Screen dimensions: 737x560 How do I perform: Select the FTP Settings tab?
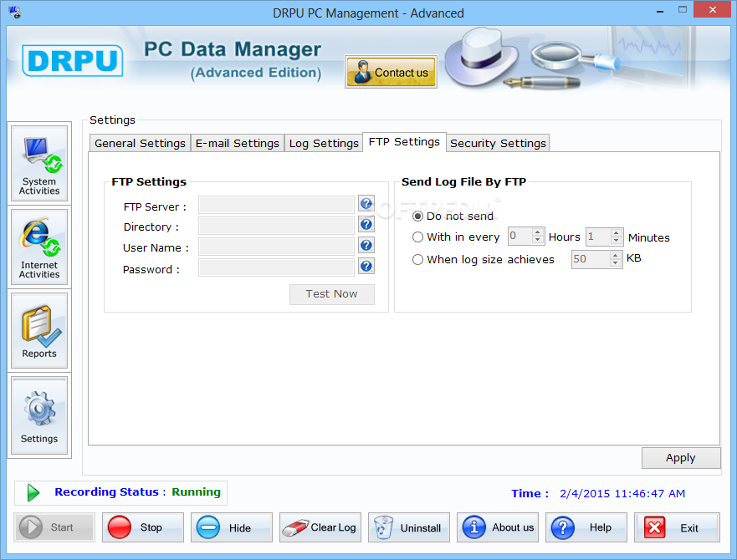tap(404, 142)
